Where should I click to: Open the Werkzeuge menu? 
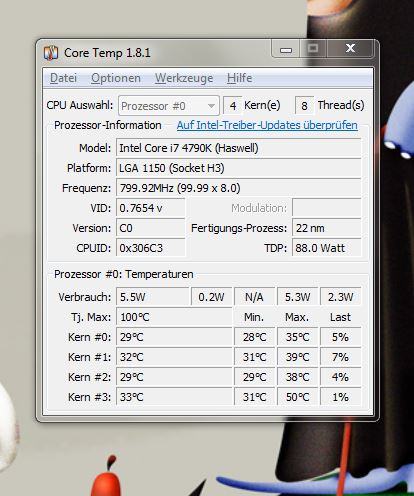[184, 78]
